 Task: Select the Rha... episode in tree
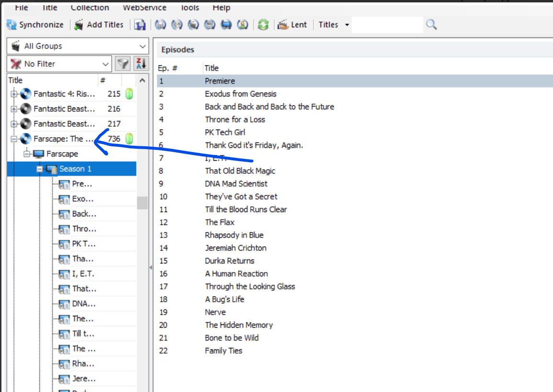point(83,364)
